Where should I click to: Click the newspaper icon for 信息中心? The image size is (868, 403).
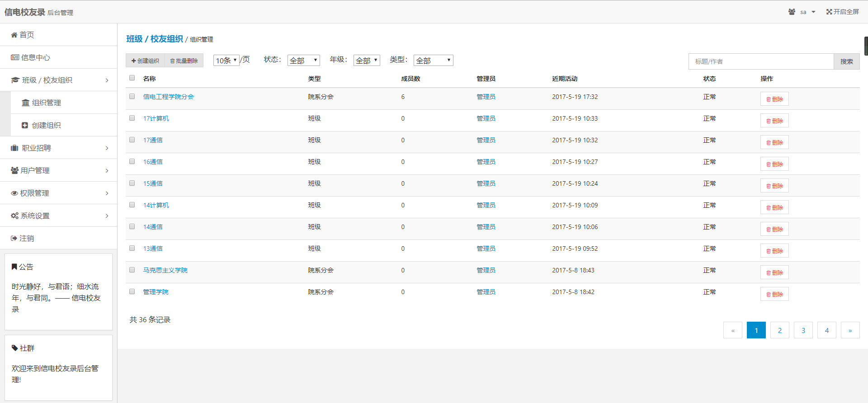(x=15, y=57)
